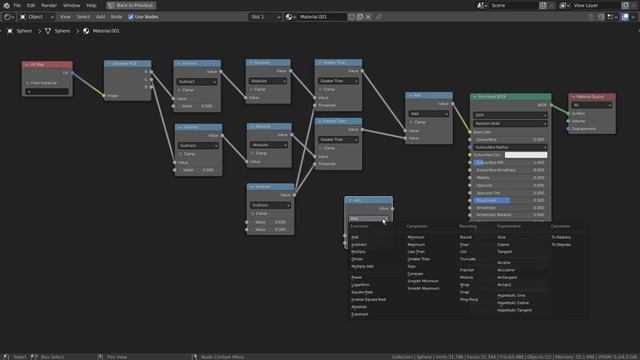Toggle Clamp on the lower Absolute node
Viewport: 640px width, 360px height.
coord(253,153)
